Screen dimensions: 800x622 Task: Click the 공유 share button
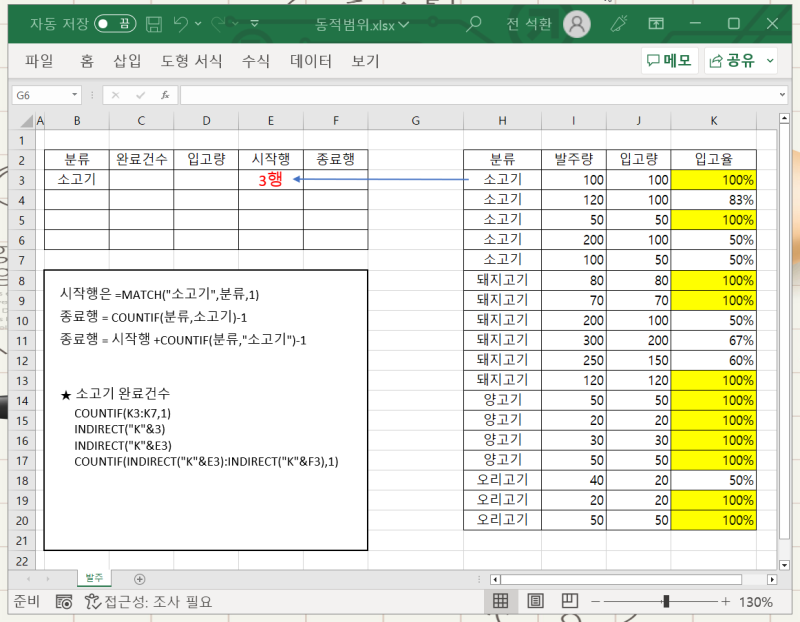(733, 61)
